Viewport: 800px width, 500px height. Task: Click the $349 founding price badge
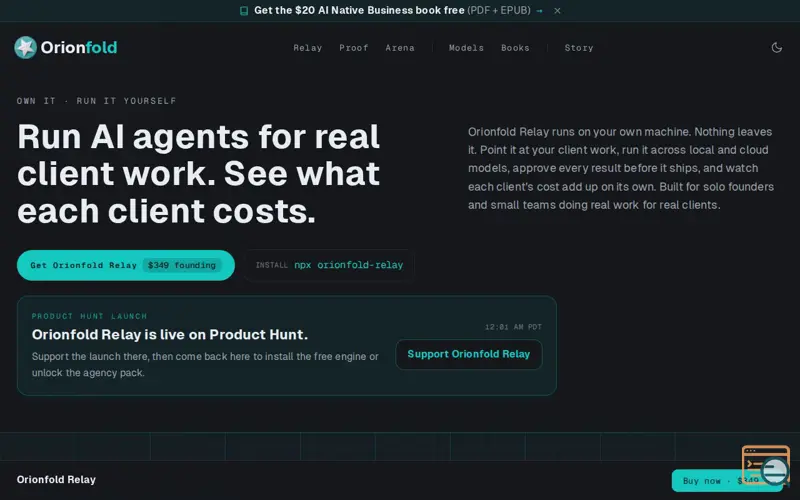pos(182,265)
